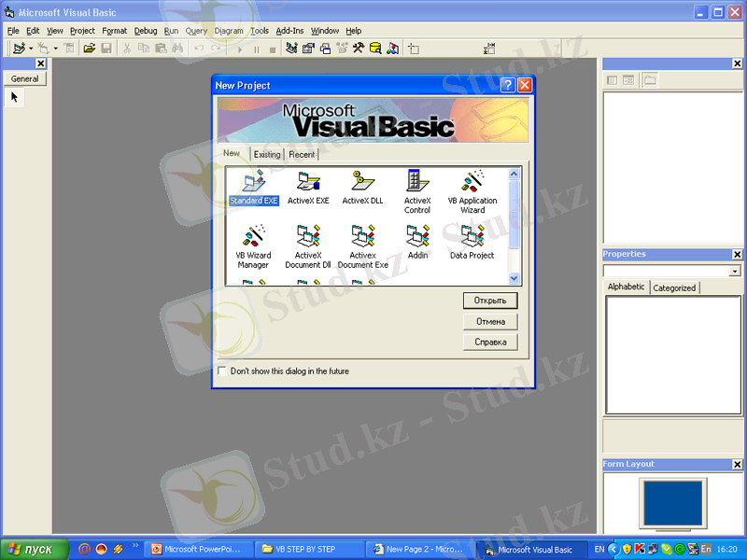Image resolution: width=747 pixels, height=560 pixels.
Task: Enable "Don't show this dialog in the future"
Action: [221, 371]
